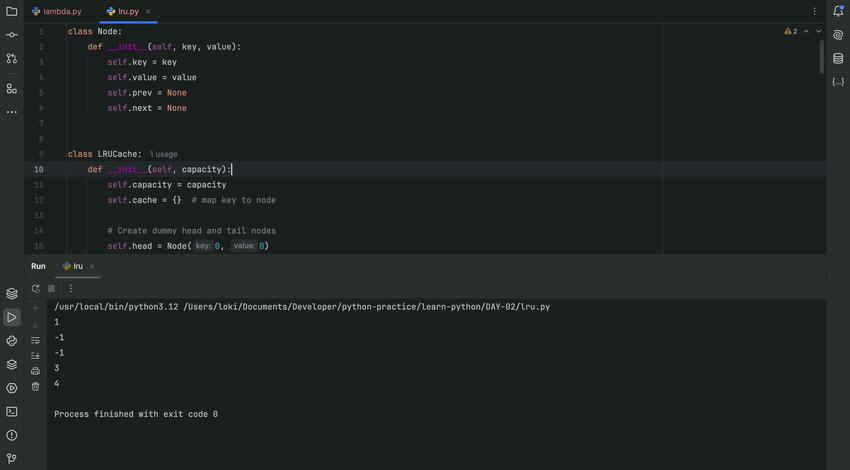Open Run toolbar more options menu
This screenshot has width=850, height=470.
click(70, 288)
